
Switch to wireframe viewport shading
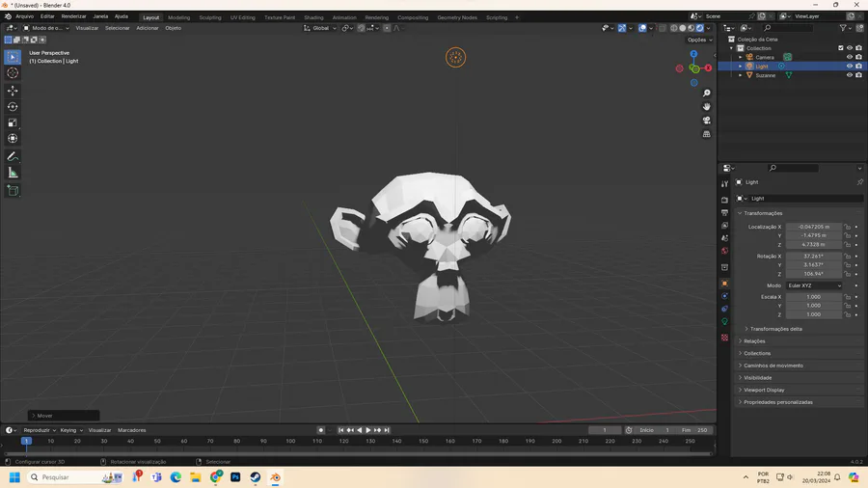click(x=674, y=28)
